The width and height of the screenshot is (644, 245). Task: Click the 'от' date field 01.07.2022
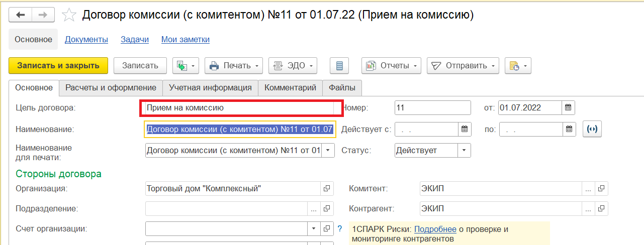530,107
